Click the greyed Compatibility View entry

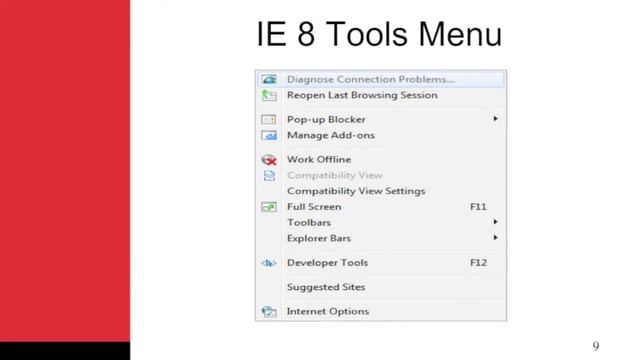point(381,176)
